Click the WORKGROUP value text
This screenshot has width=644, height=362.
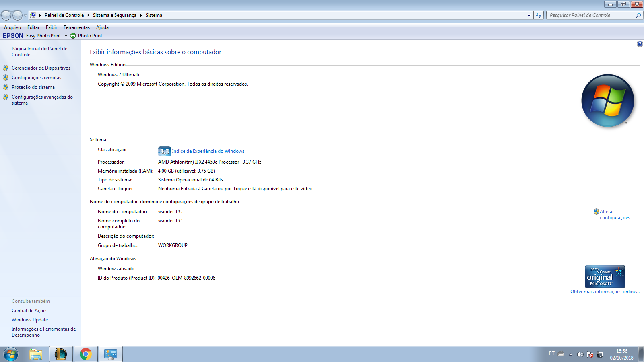(173, 245)
